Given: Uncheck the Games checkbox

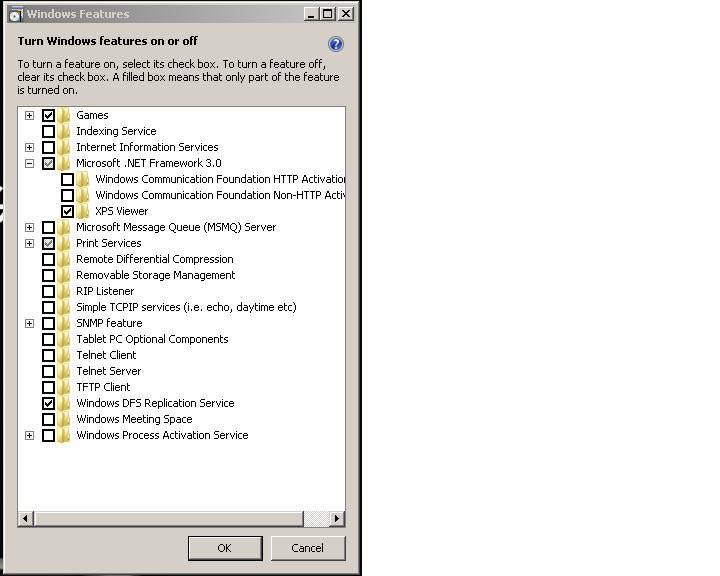Looking at the screenshot, I should (x=48, y=115).
